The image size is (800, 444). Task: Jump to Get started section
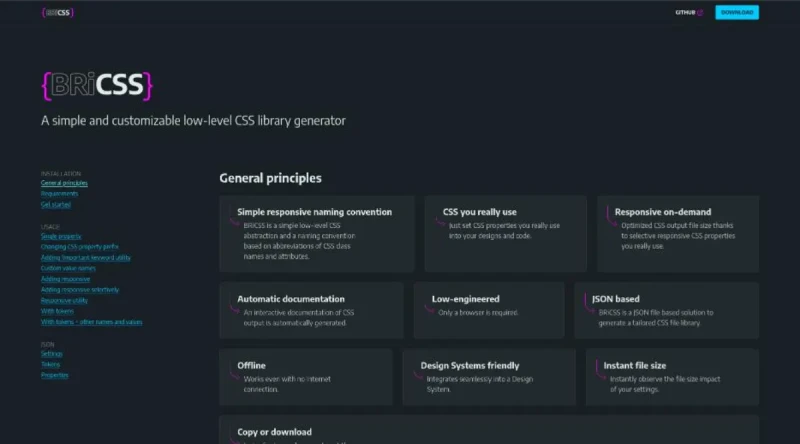pos(56,204)
